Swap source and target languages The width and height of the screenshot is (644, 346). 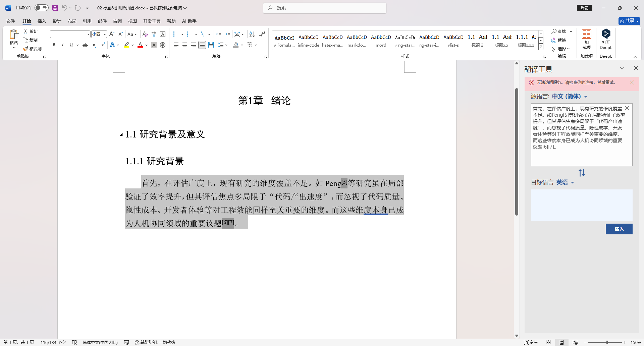[x=582, y=173]
